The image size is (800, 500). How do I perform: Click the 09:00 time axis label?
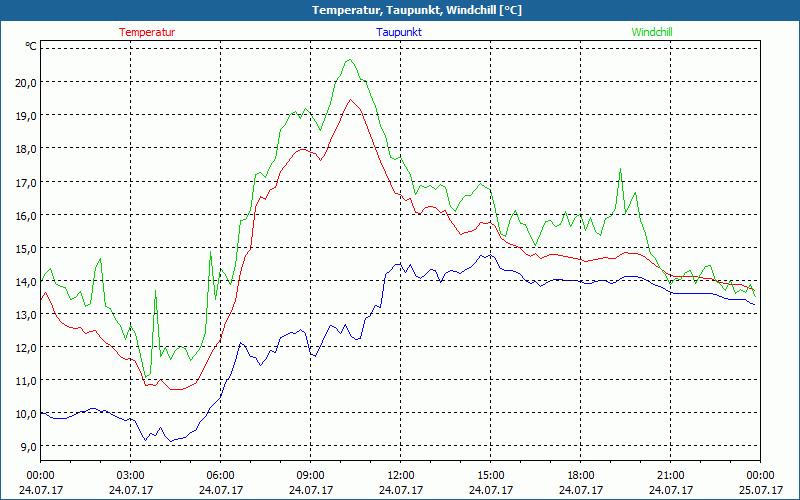pyautogui.click(x=311, y=476)
